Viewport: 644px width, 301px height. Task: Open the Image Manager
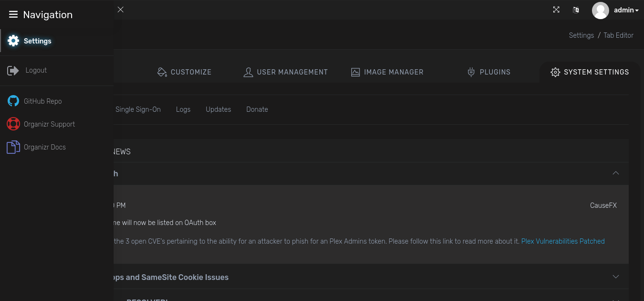(x=355, y=72)
